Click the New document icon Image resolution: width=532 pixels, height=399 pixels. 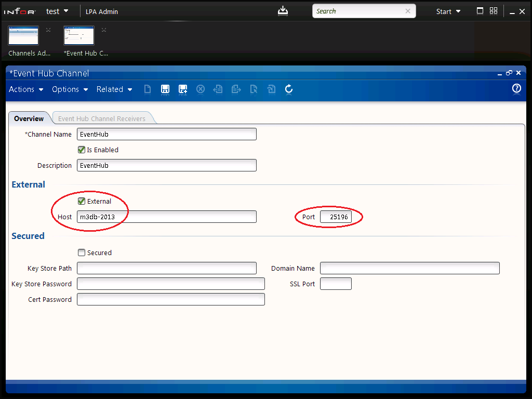(148, 89)
